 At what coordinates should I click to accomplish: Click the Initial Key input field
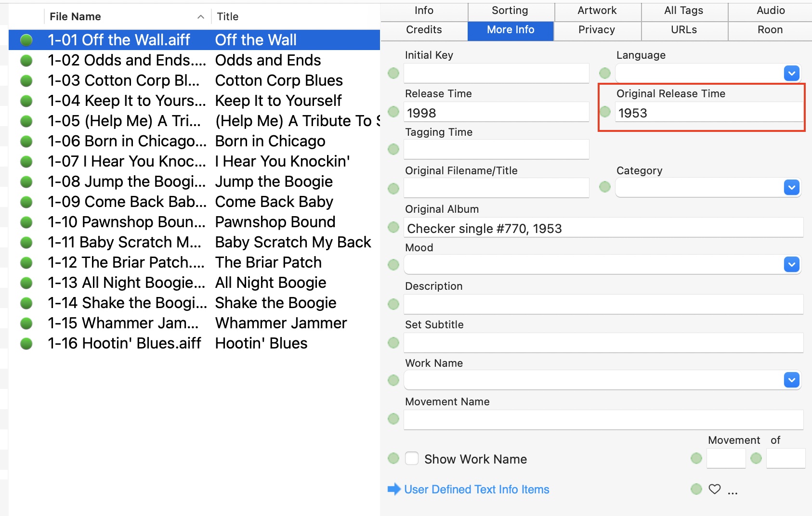pos(497,73)
